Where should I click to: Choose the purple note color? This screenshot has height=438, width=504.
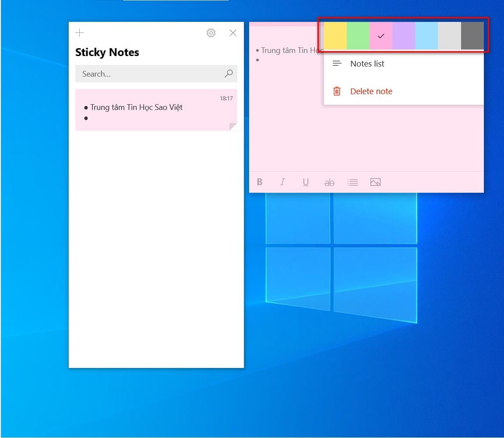[x=404, y=35]
